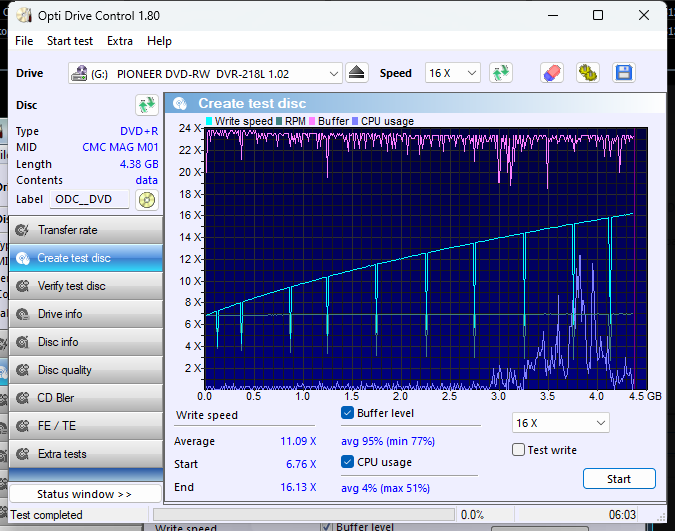Click the average write speed 11.09 X
This screenshot has height=531, width=675.
tap(298, 441)
